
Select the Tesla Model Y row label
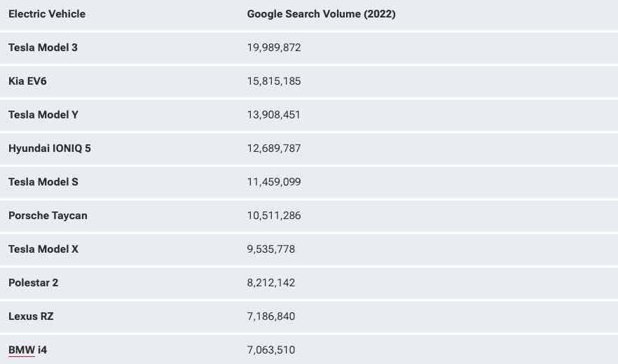tap(43, 115)
